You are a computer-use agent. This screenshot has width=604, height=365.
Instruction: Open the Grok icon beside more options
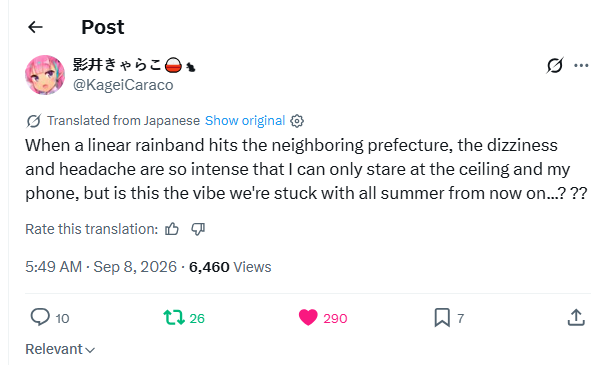[x=555, y=65]
